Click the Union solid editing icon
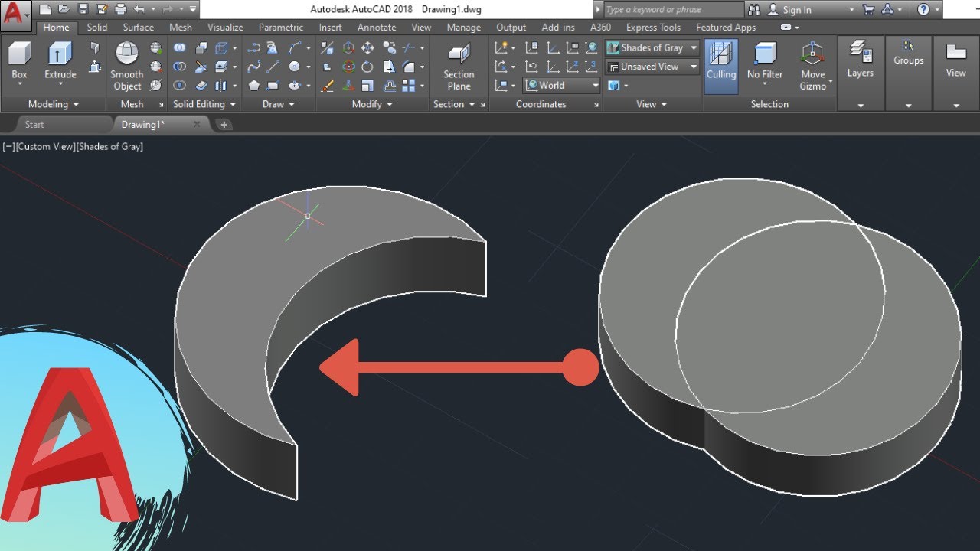This screenshot has height=551, width=980. (180, 47)
